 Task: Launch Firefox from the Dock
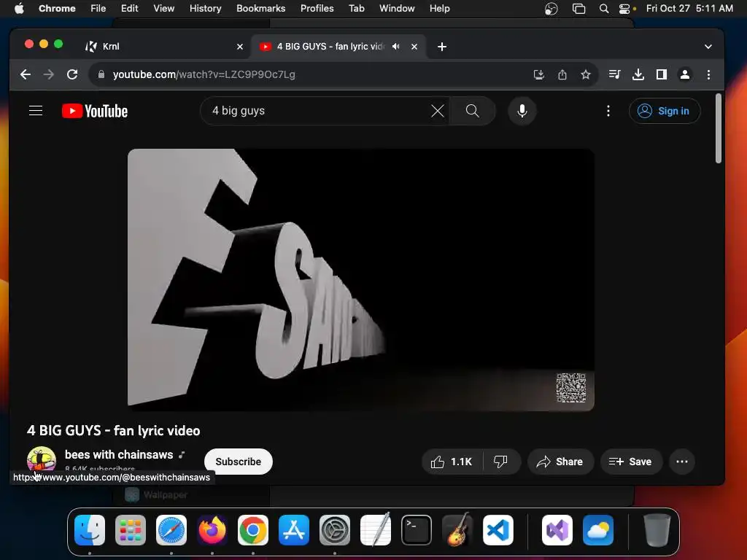point(212,530)
